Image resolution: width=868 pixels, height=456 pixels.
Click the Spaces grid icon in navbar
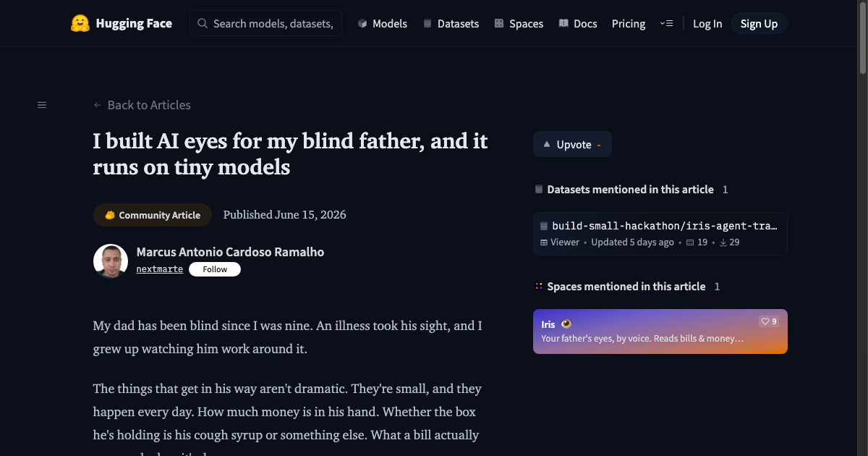tap(499, 23)
